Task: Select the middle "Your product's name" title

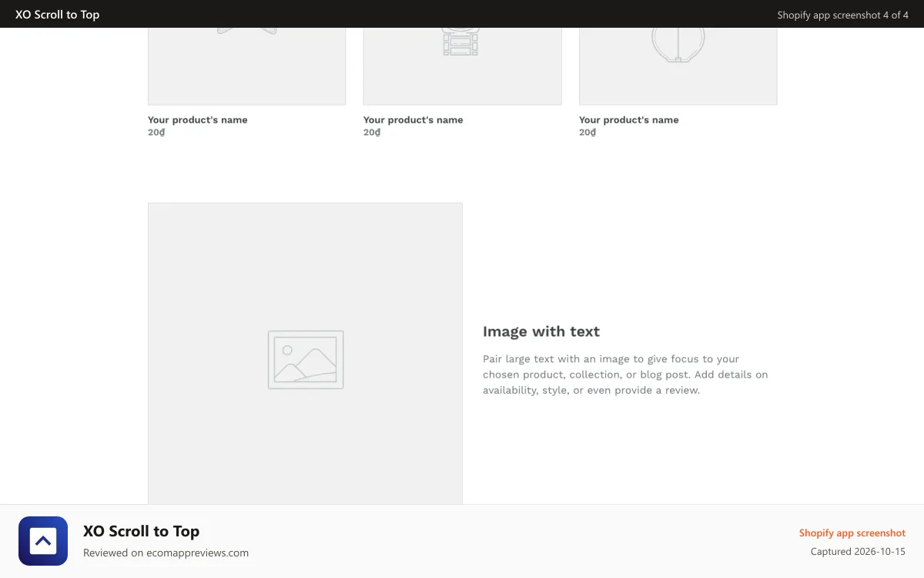Action: pos(413,119)
